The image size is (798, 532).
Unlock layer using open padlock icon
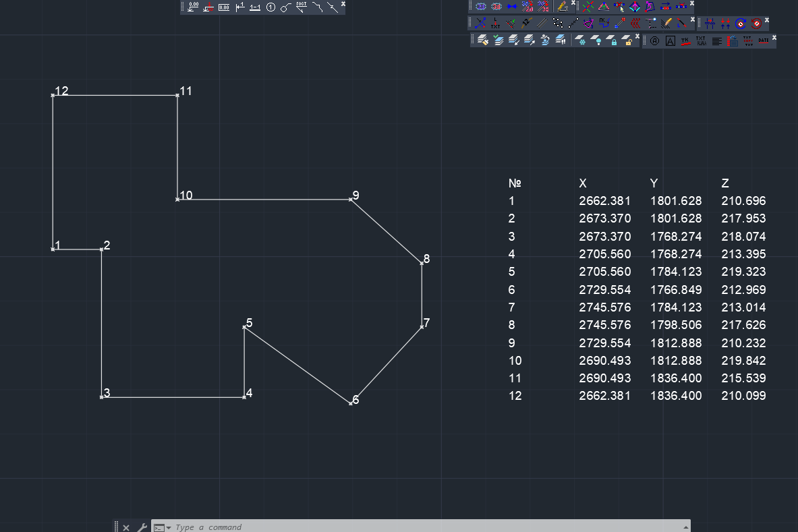coord(628,41)
